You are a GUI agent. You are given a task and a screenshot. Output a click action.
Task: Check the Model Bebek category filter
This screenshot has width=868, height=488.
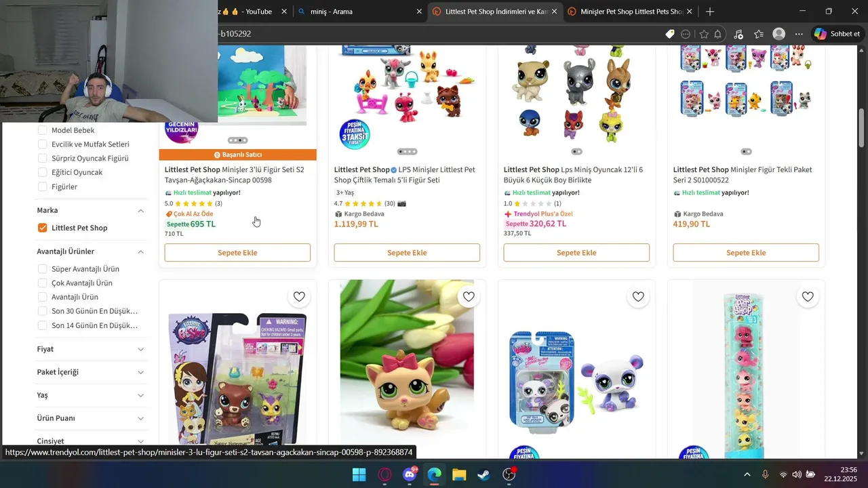[x=43, y=130]
